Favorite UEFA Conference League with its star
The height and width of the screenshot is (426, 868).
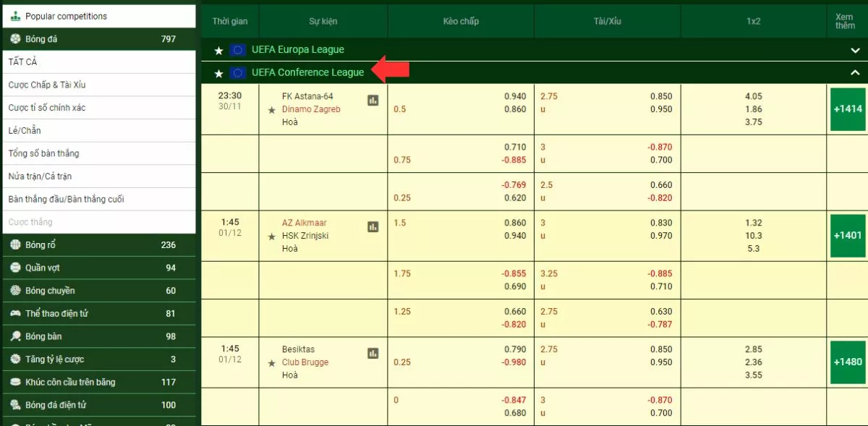point(218,73)
